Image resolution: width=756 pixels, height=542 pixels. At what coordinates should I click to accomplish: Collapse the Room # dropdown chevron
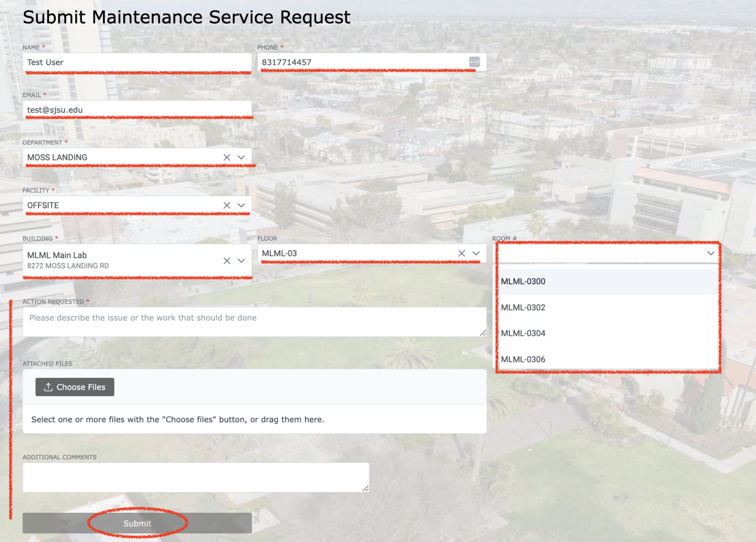click(711, 253)
